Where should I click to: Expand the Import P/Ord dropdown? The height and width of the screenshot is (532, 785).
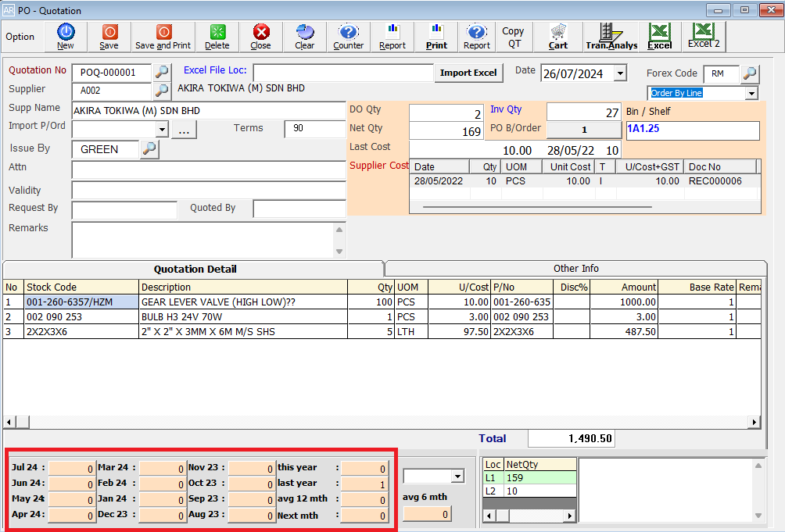coord(162,130)
